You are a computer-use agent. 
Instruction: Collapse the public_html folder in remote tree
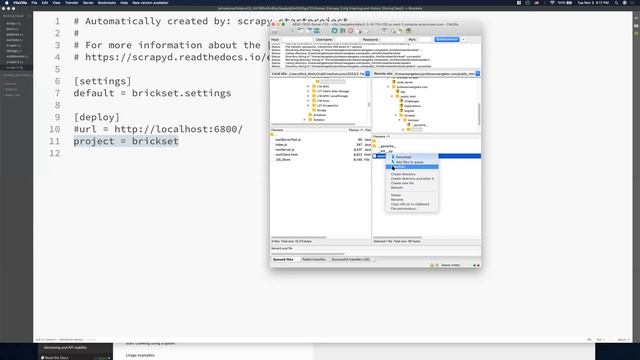392,96
